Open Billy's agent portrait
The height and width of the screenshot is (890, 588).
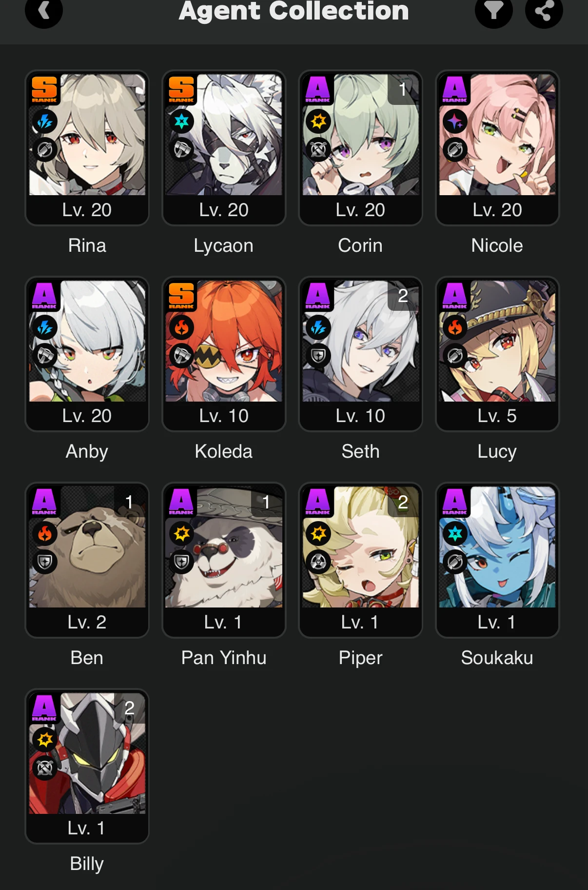click(87, 753)
